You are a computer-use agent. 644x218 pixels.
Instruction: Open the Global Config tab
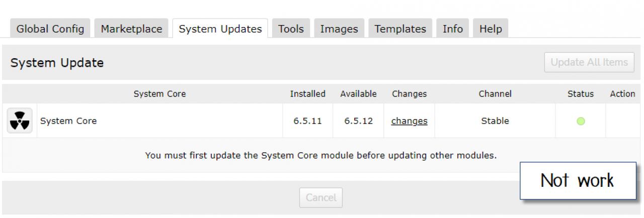coord(50,29)
